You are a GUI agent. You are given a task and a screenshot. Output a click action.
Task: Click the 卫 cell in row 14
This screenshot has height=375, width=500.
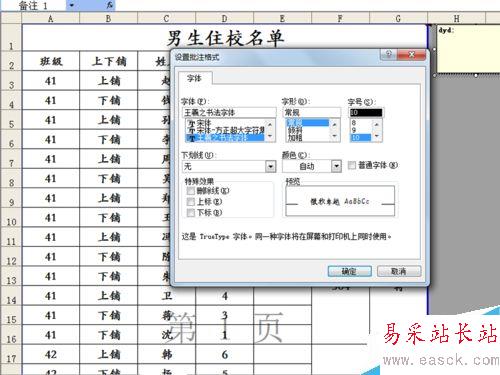[x=166, y=296]
